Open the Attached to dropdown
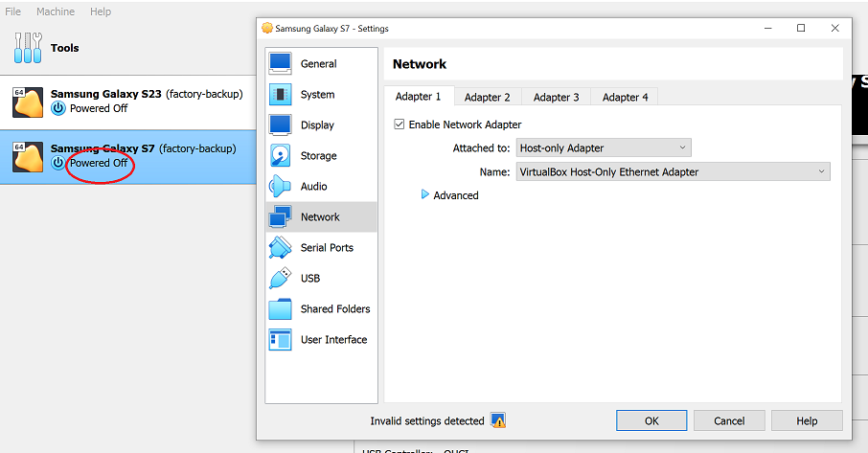This screenshot has width=868, height=453. coord(604,147)
